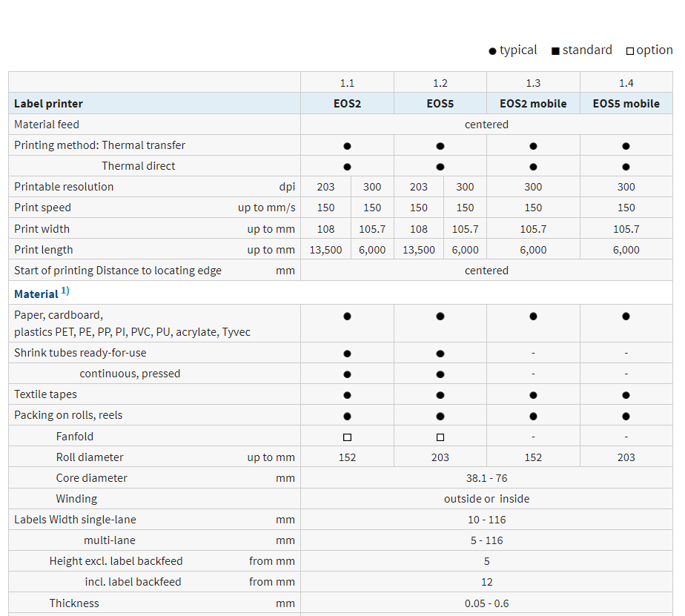Click the "Fanfold" row label
685x616 pixels.
click(75, 437)
